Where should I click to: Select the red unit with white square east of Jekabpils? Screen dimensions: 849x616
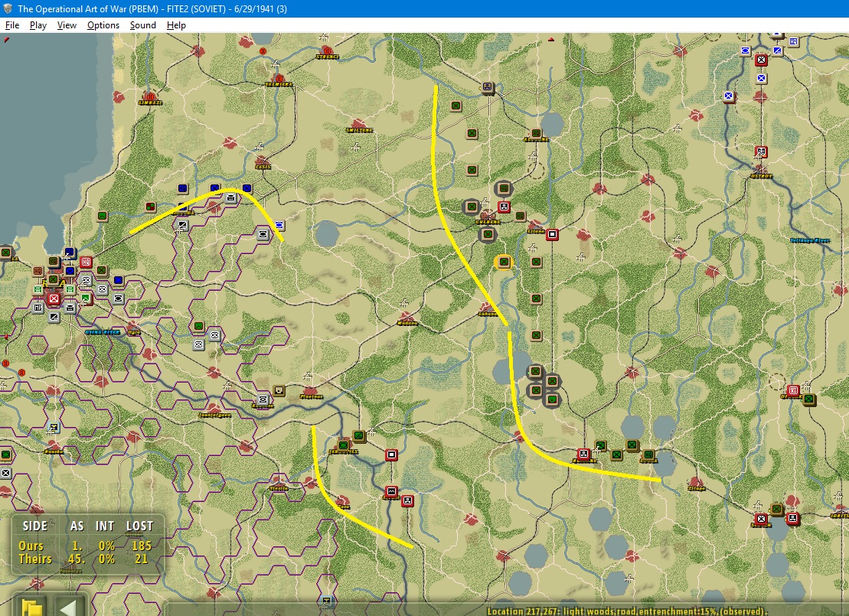point(391,455)
